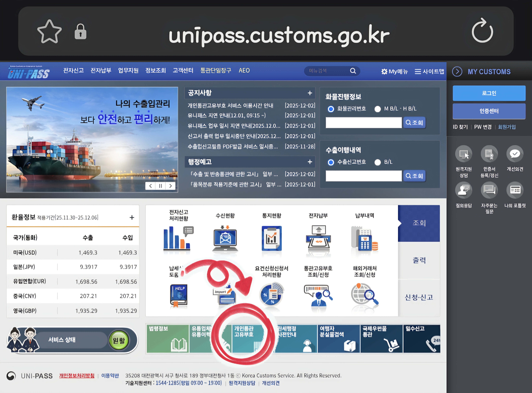
Task: Select the 화물관리번호 radio button
Action: coord(331,109)
